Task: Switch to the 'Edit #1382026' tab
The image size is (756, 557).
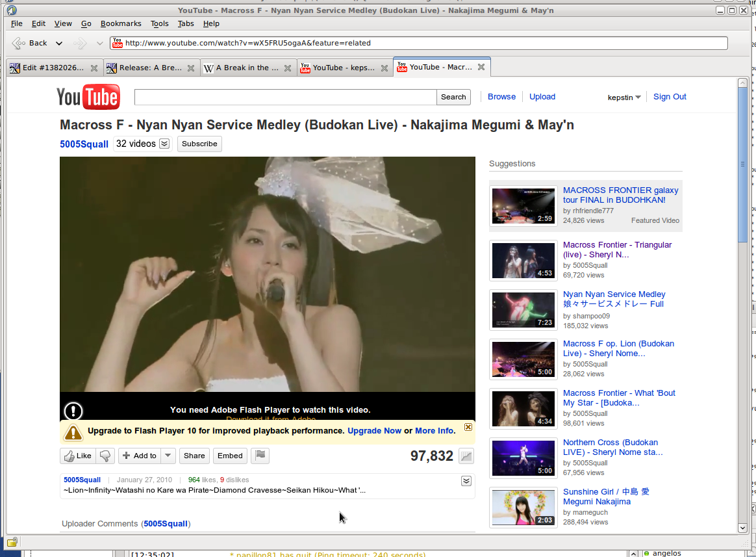Action: 53,68
